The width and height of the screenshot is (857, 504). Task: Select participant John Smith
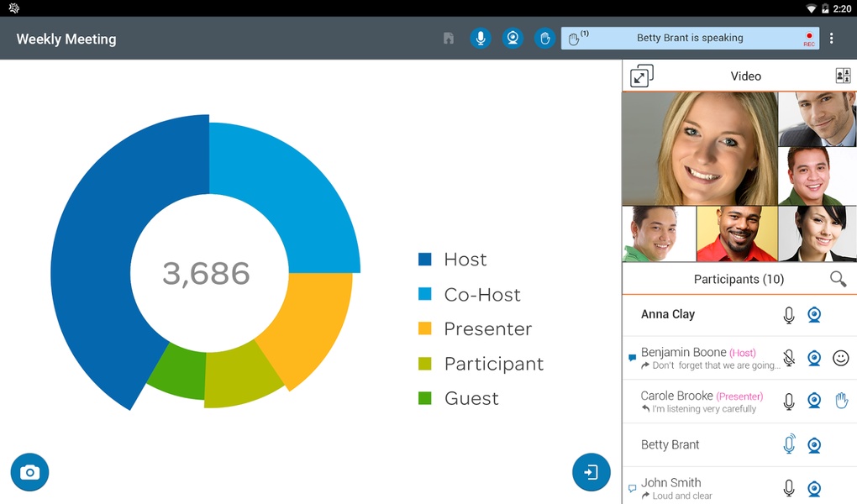pos(670,483)
